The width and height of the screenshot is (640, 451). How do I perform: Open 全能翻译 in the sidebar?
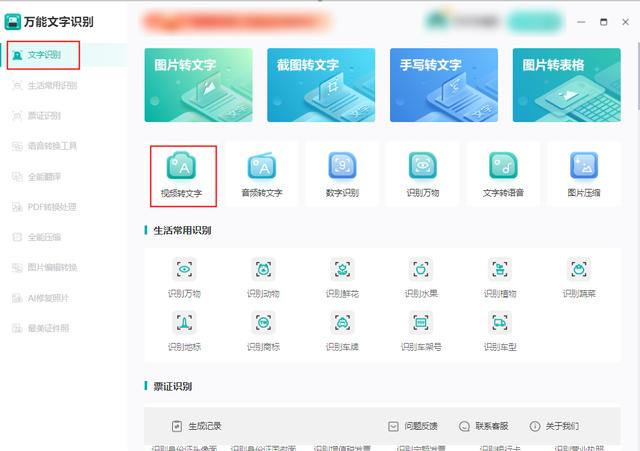click(x=37, y=177)
